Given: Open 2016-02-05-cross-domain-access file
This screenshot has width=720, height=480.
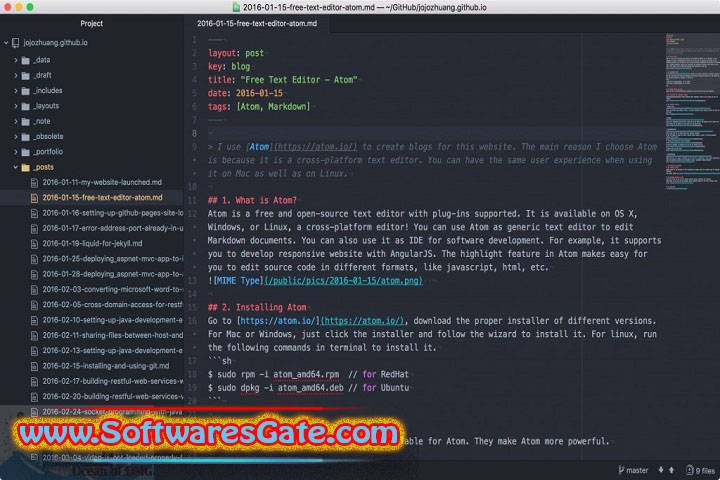Looking at the screenshot, I should tap(113, 305).
